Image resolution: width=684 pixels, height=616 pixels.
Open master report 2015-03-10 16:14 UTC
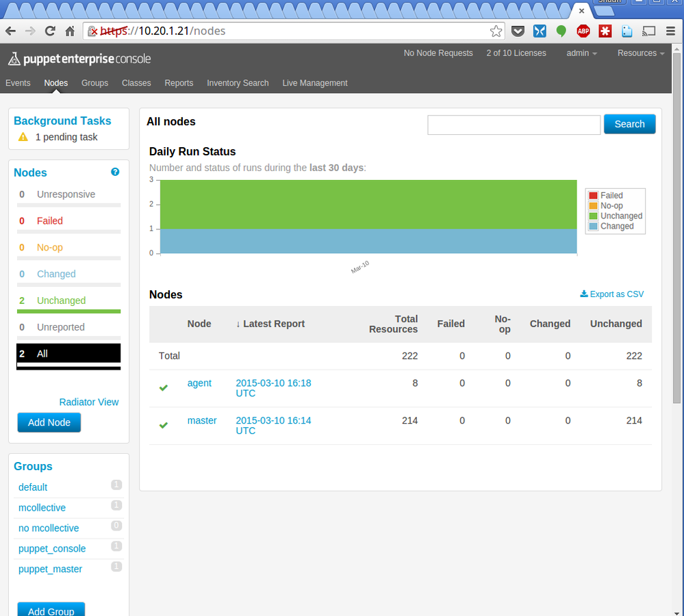click(x=273, y=426)
